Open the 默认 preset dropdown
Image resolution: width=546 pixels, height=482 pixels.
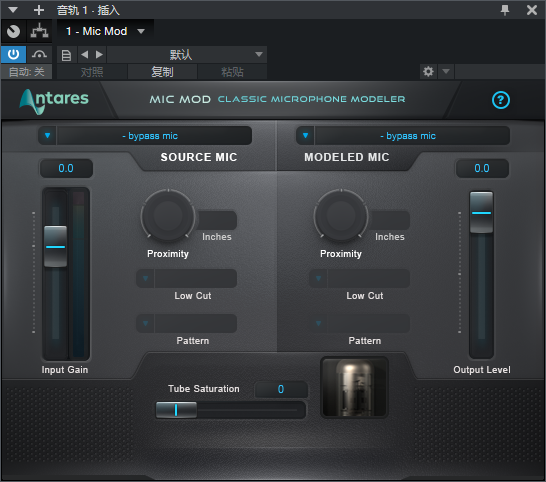[x=187, y=55]
